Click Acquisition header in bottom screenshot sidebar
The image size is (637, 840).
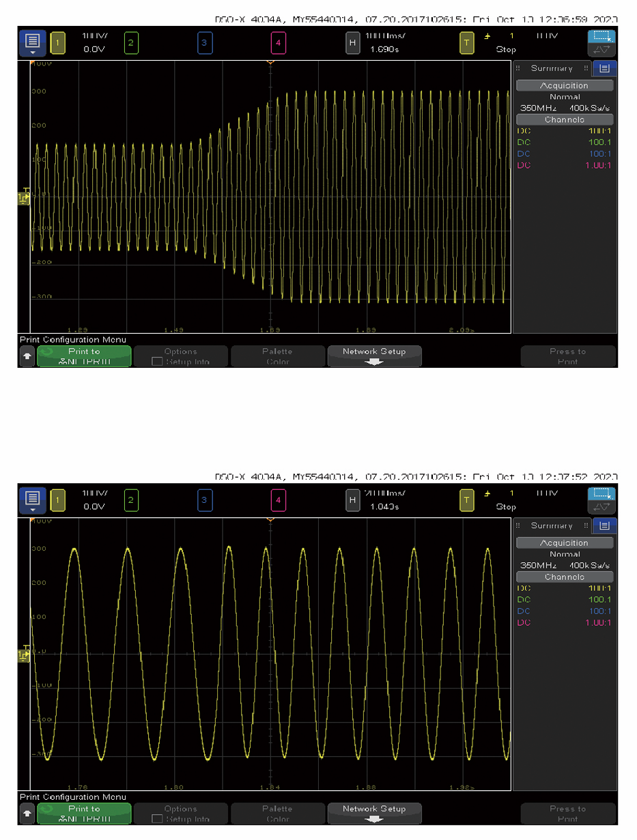565,543
